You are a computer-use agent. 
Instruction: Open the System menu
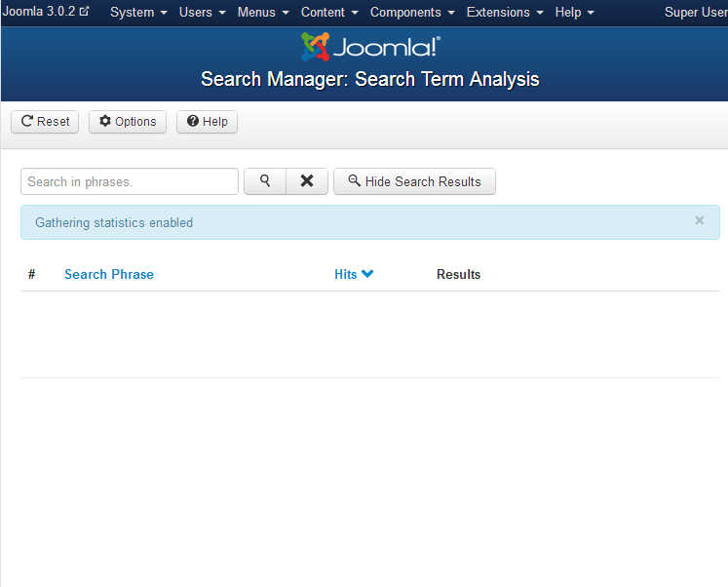click(x=138, y=12)
